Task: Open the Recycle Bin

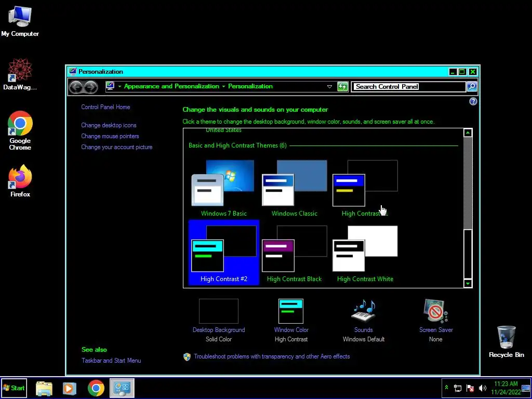Action: [506, 341]
